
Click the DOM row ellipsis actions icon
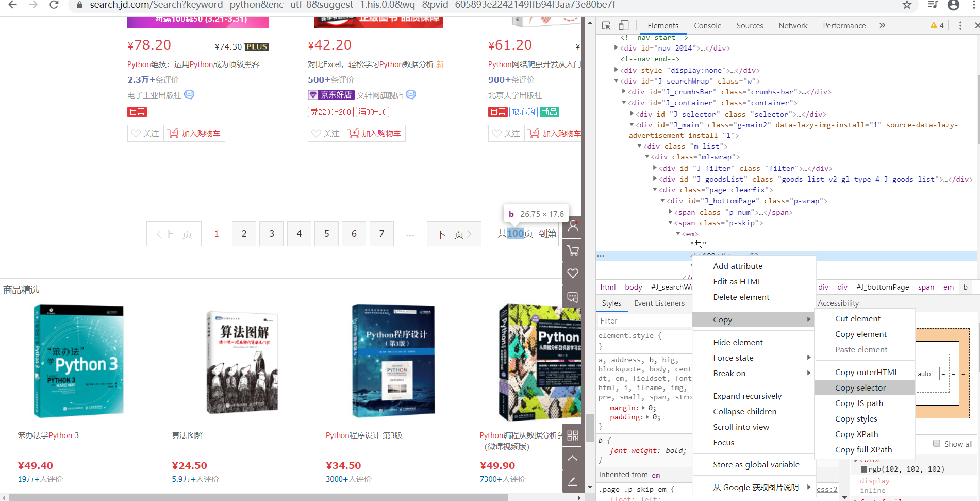click(x=601, y=256)
